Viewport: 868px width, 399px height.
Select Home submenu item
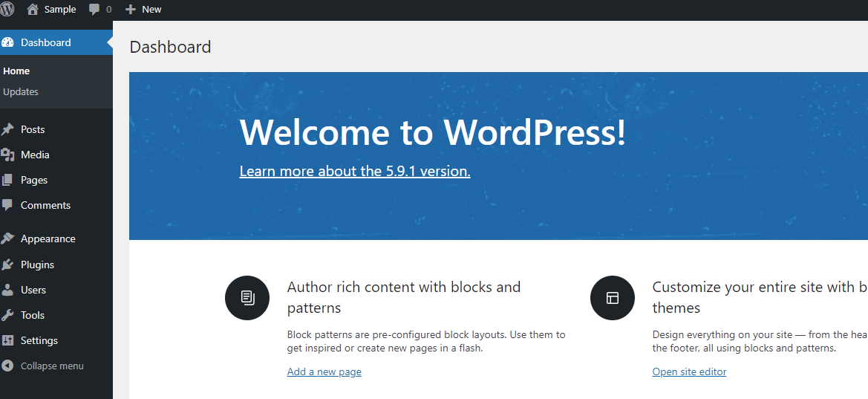pyautogui.click(x=16, y=71)
